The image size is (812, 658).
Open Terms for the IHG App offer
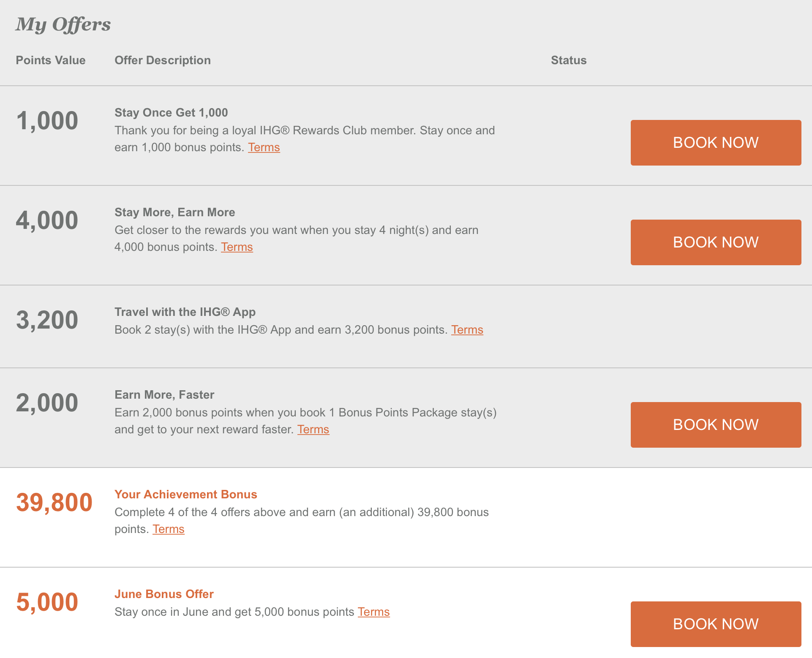click(467, 330)
